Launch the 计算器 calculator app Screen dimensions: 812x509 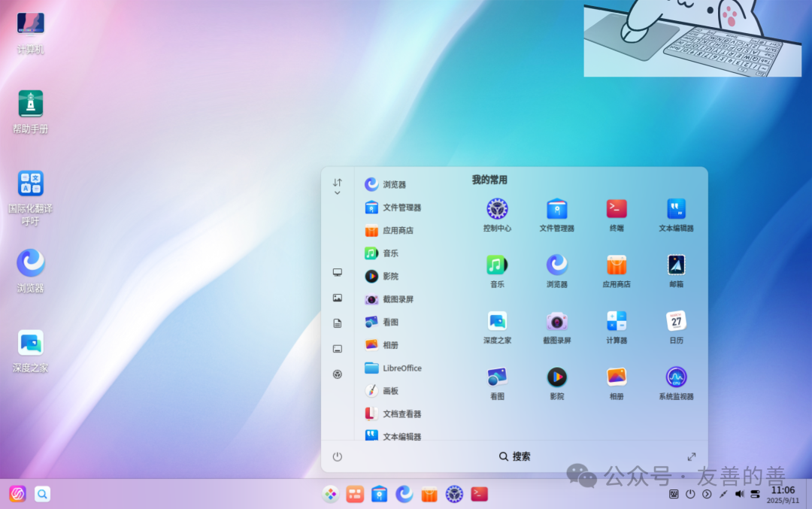pos(617,327)
